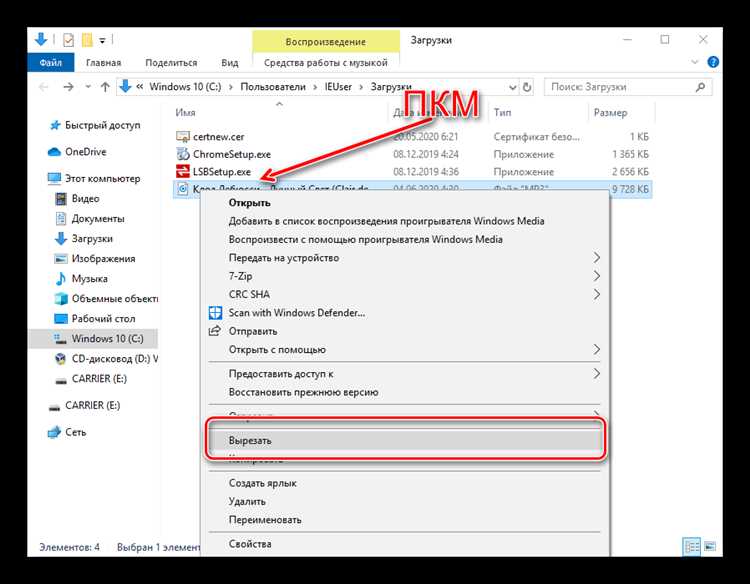750x584 pixels.
Task: Switch to the Поделиться ribbon tab
Action: 171,63
